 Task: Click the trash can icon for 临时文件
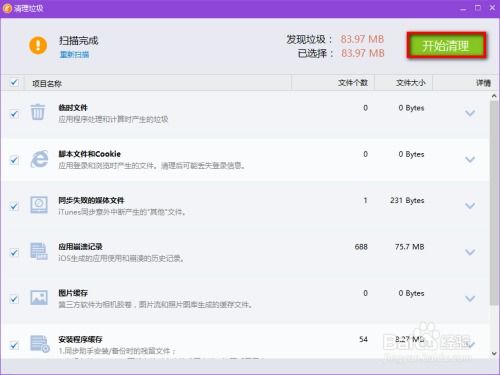coord(38,112)
